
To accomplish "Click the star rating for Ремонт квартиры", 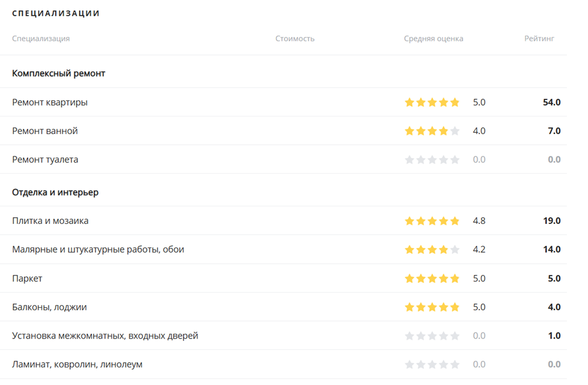I will [x=432, y=103].
